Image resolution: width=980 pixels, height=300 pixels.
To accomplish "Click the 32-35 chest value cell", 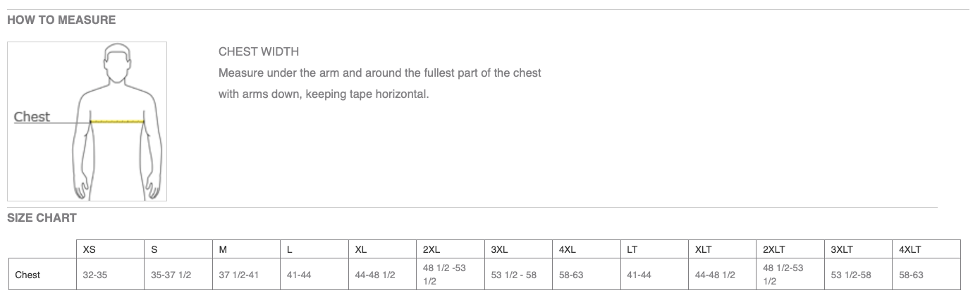I will (x=111, y=275).
